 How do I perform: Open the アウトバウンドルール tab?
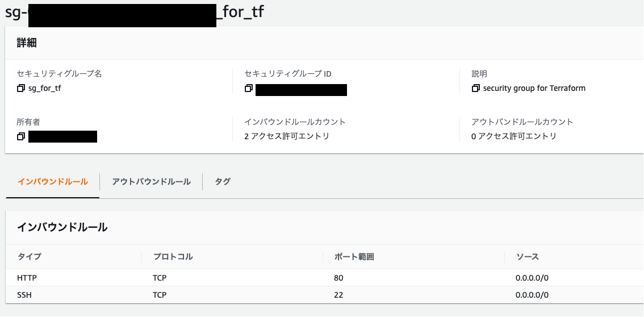click(x=151, y=182)
